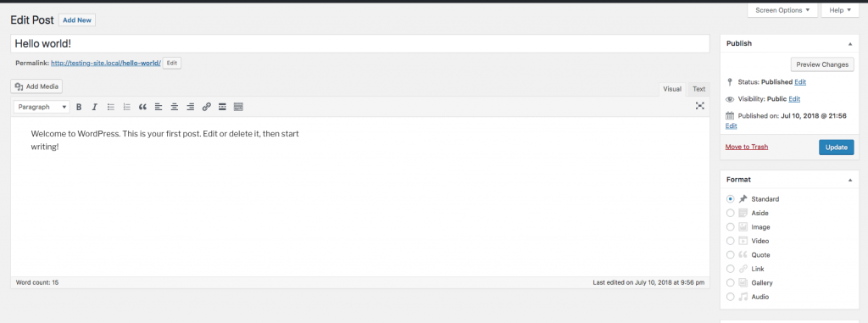Choose the Gallery post format

(730, 283)
